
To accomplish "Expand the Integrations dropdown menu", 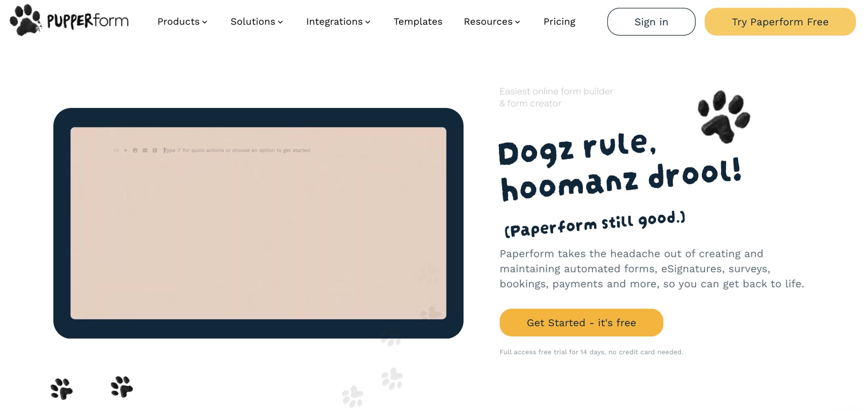I will pos(338,22).
